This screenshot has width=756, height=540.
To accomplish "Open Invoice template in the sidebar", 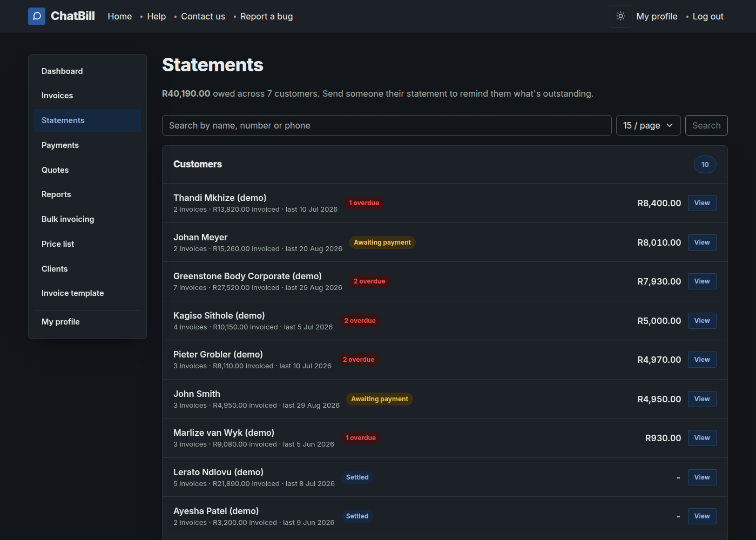I will (87, 293).
